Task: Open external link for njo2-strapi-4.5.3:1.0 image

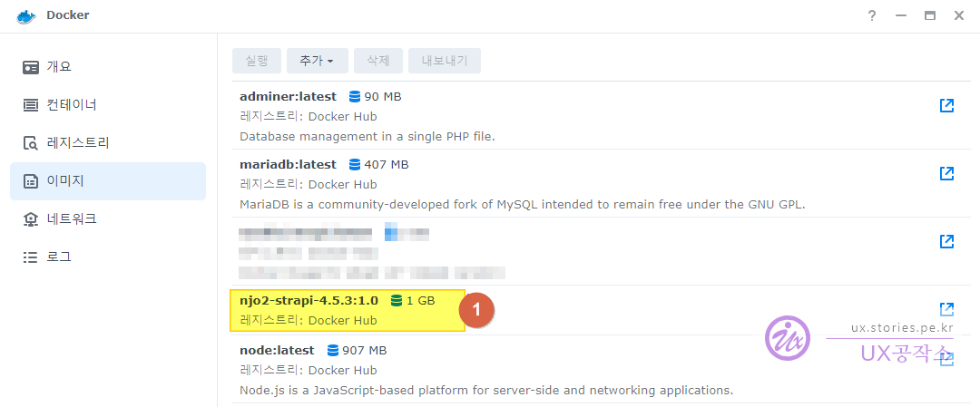Action: [x=946, y=310]
